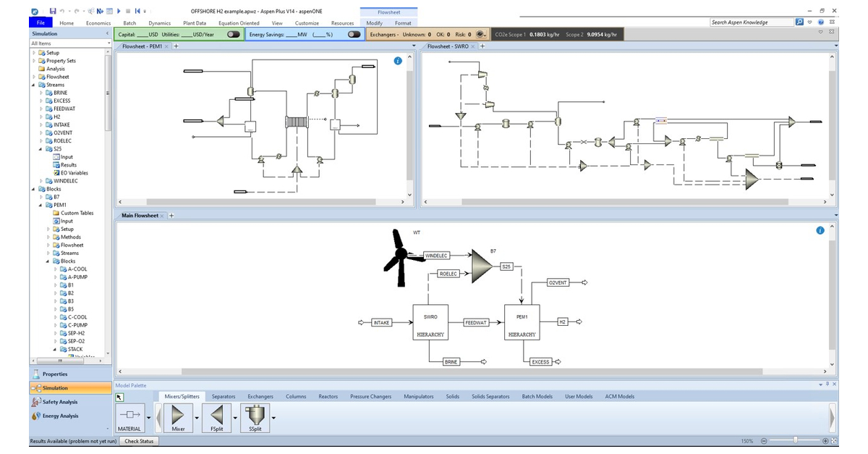Select the Mixer block in the Model Palette
The width and height of the screenshot is (868, 454).
point(178,414)
